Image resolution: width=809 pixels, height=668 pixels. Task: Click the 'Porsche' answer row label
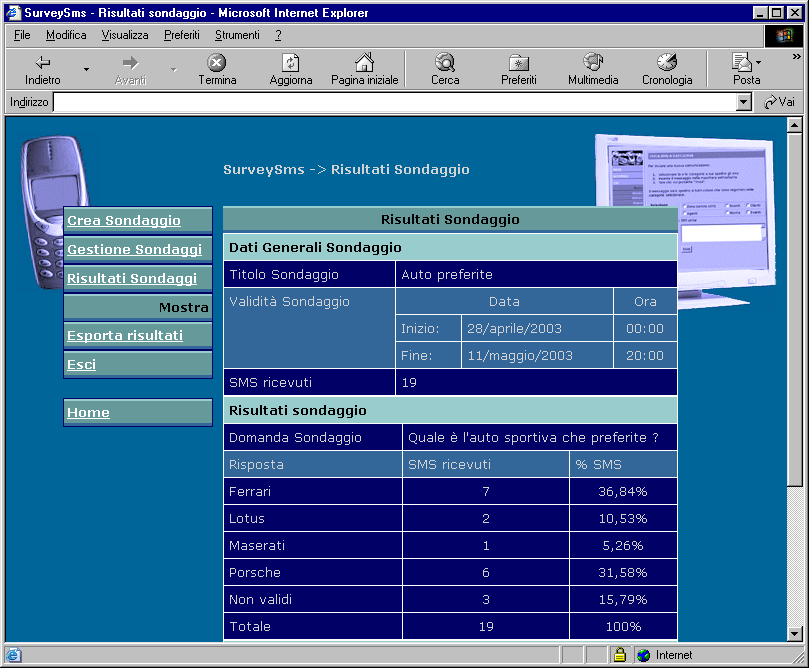(255, 573)
